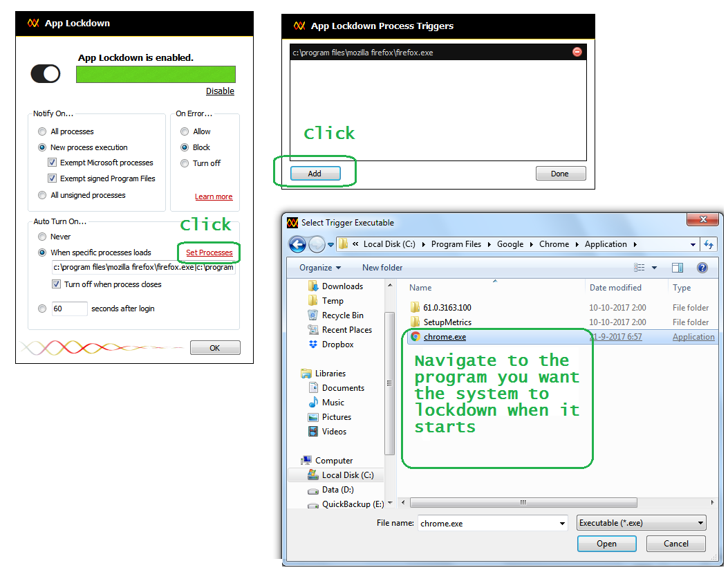Screen dimensions: 728x579
Task: Click the refresh icon beside address bar
Action: (709, 244)
